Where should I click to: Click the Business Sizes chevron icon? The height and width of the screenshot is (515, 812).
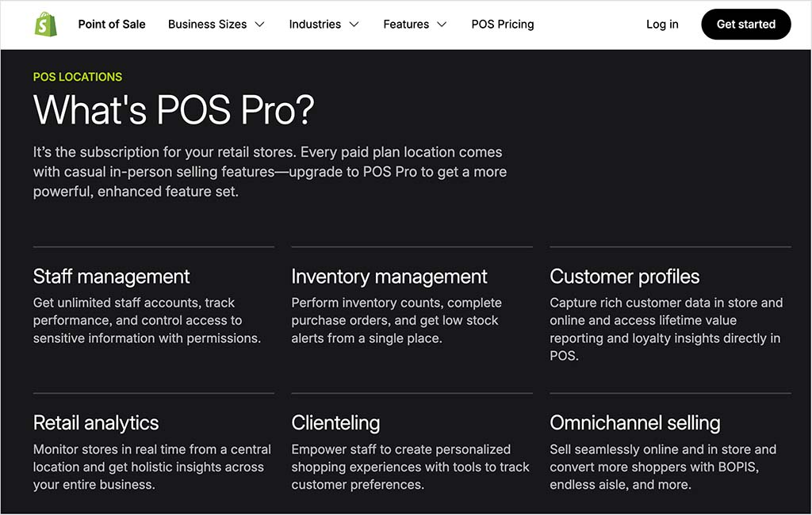[260, 25]
